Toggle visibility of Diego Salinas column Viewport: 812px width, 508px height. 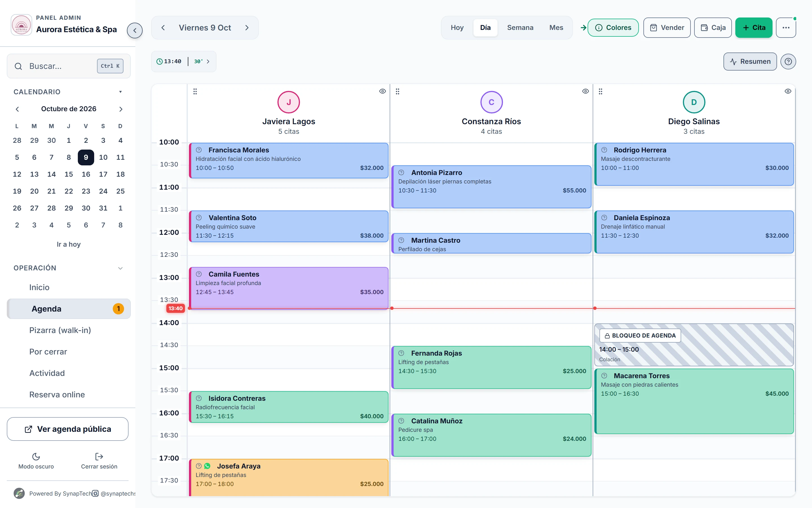(x=788, y=91)
